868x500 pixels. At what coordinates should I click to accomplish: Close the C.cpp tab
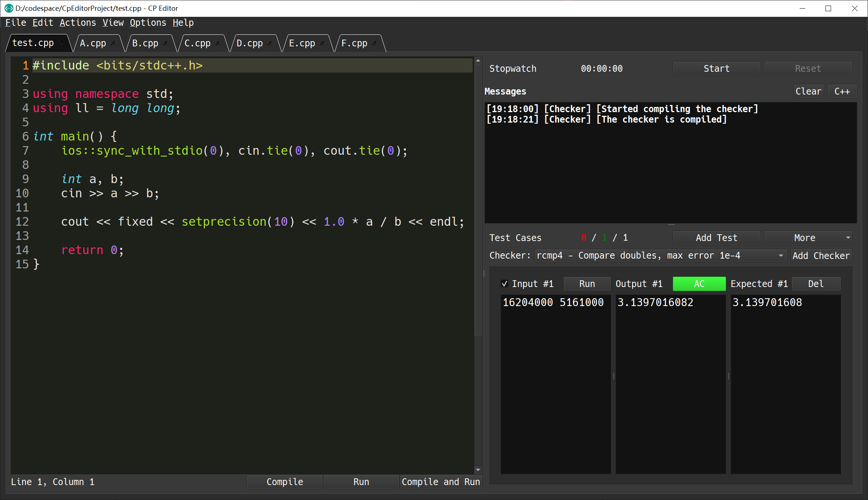pos(218,43)
